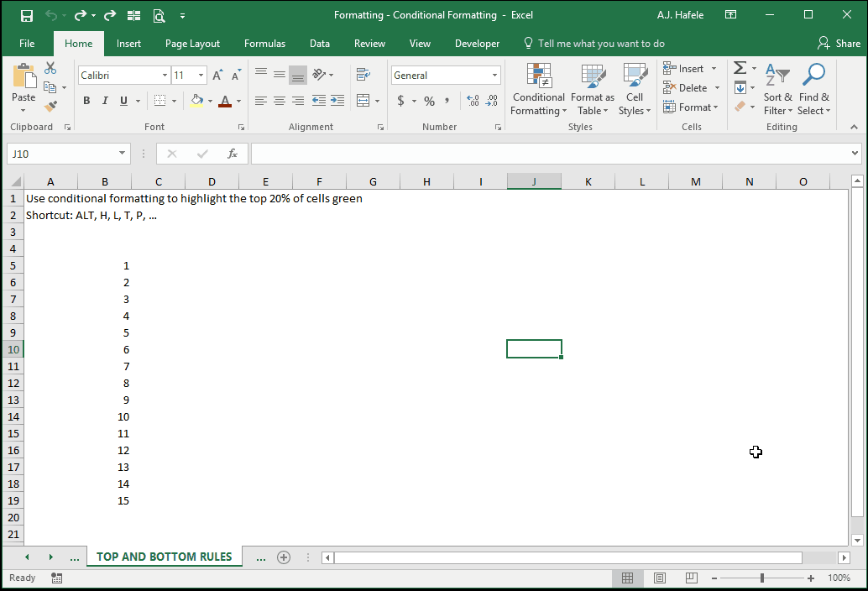868x591 pixels.
Task: Click Delete cells button
Action: click(x=692, y=88)
